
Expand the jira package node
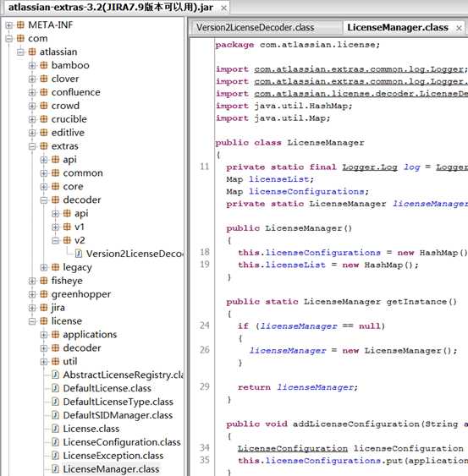point(32,308)
